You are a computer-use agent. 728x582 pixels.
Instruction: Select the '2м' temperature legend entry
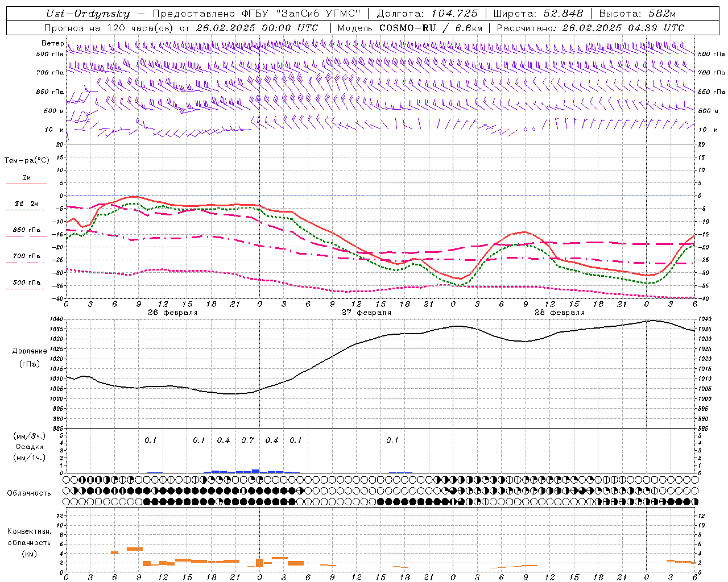pos(27,178)
